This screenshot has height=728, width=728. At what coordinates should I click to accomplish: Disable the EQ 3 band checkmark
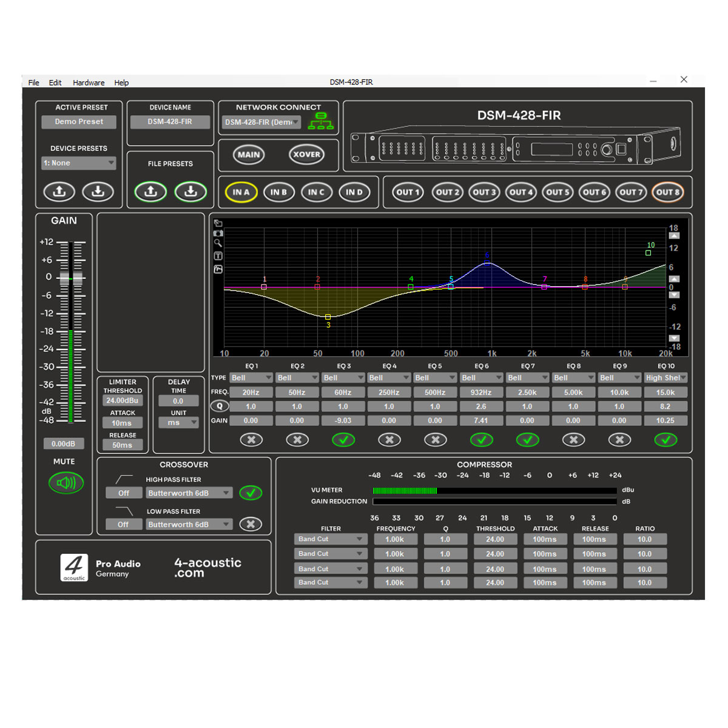coord(343,440)
